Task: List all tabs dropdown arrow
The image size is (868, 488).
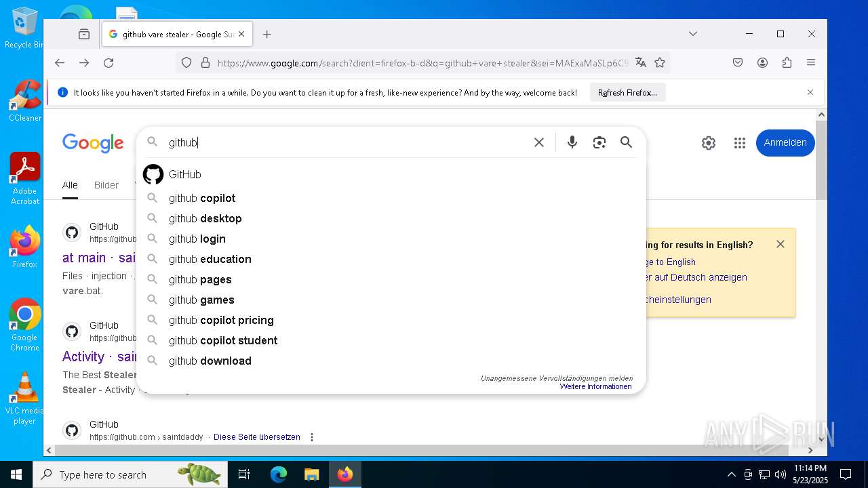Action: coord(692,34)
